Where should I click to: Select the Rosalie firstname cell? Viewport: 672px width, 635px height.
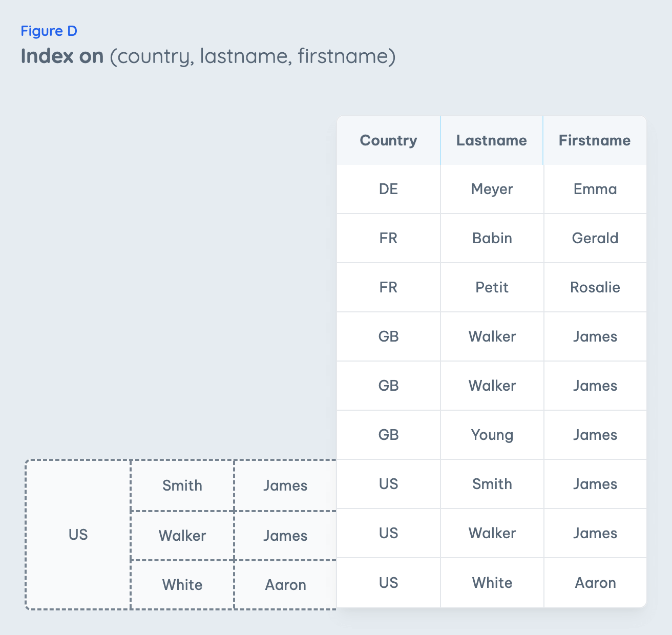pos(595,287)
